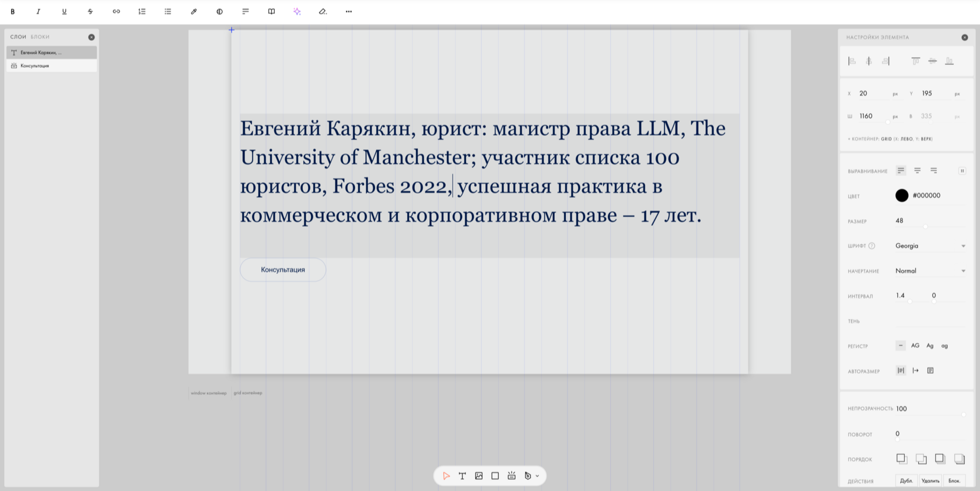Select the pointer tool in bottom toolbar
Screen dimensions: 980x491
(446, 476)
